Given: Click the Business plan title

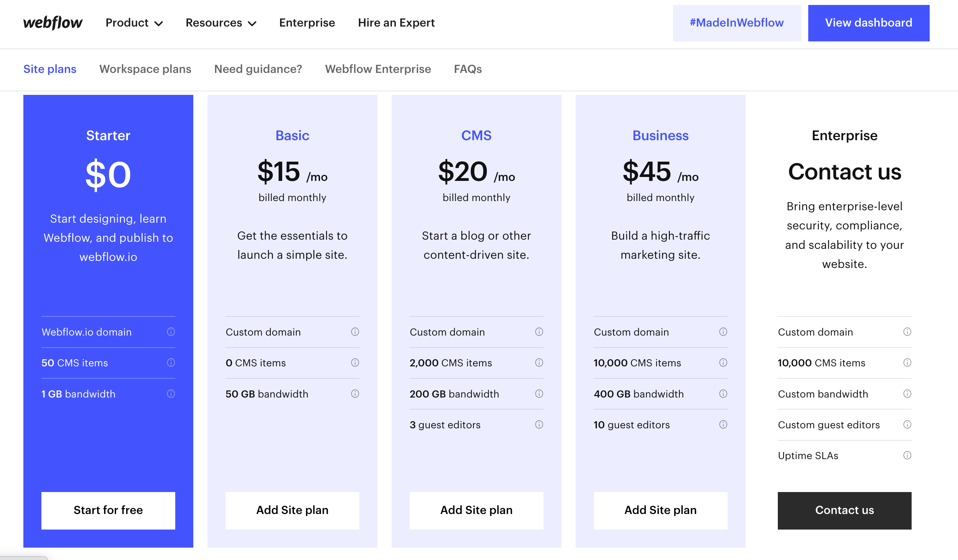Looking at the screenshot, I should (x=660, y=136).
